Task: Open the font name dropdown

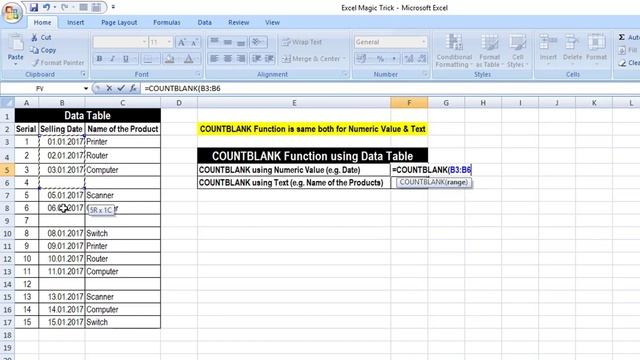Action: (144, 42)
